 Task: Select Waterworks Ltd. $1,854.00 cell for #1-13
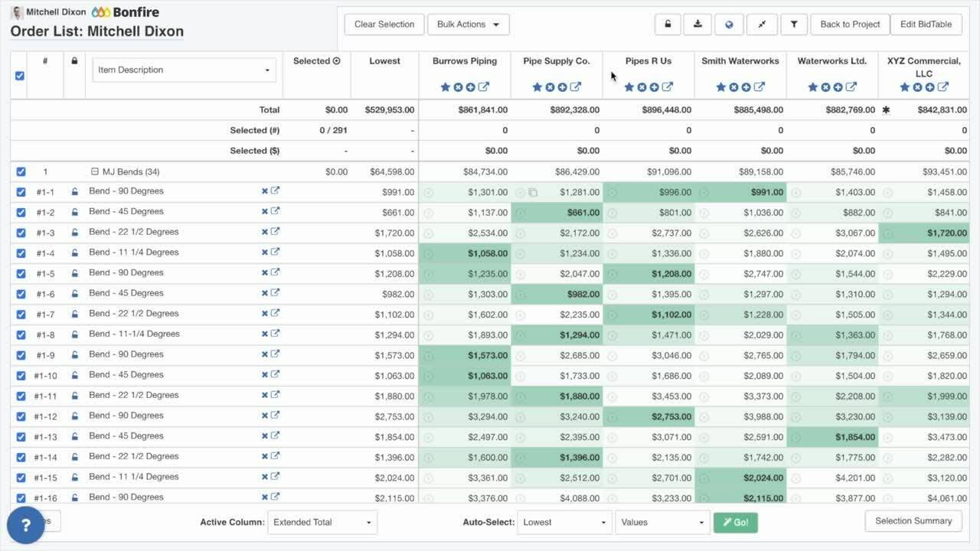pyautogui.click(x=832, y=437)
